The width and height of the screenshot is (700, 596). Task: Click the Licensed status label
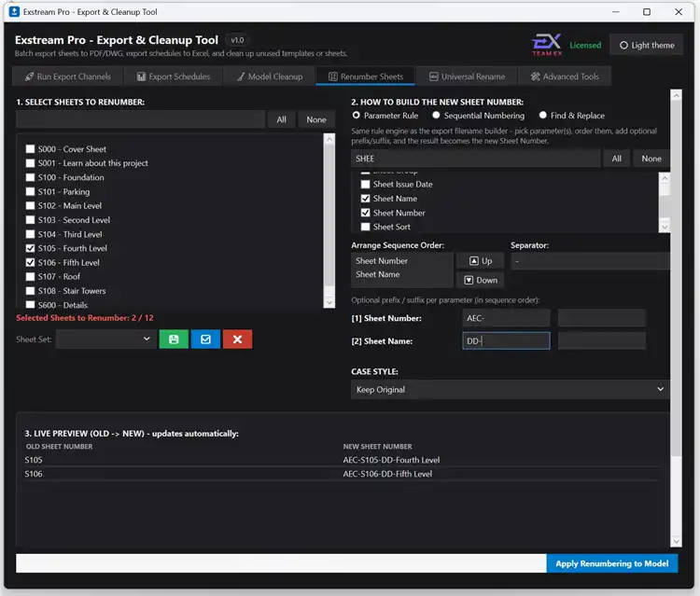click(x=585, y=45)
